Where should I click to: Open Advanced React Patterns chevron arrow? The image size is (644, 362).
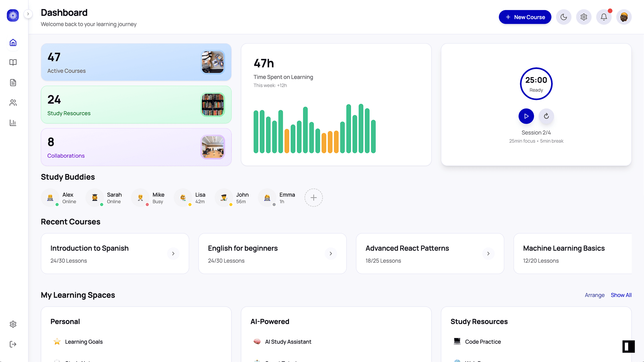488,254
